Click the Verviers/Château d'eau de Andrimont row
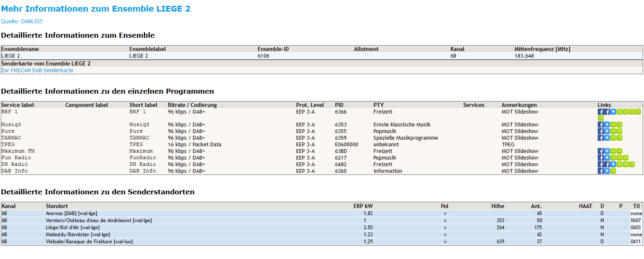This screenshot has width=644, height=259. coord(98,220)
